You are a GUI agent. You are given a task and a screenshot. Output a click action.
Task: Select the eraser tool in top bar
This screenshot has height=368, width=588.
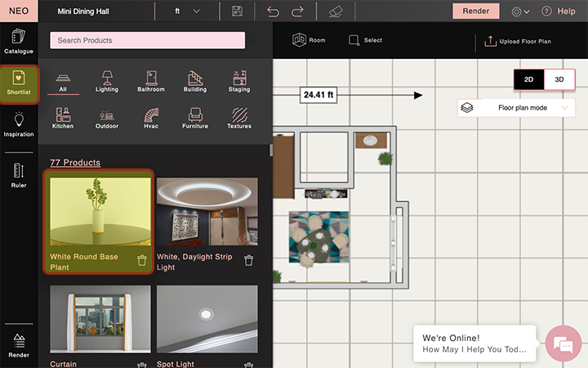(336, 11)
